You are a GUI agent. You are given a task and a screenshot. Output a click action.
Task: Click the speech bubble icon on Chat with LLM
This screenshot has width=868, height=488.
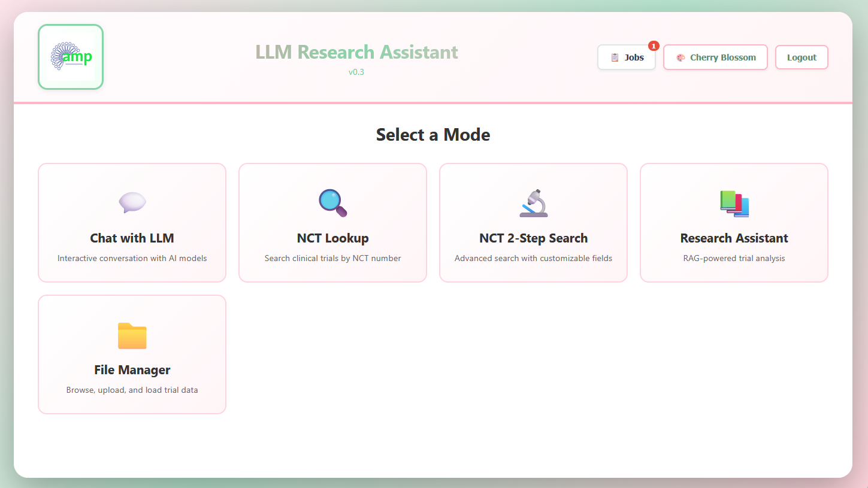132,202
